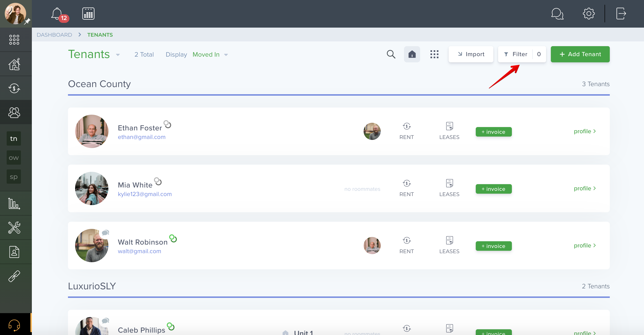Click Walt Robinson's roommate avatar
Image resolution: width=644 pixels, height=335 pixels.
coord(372,246)
